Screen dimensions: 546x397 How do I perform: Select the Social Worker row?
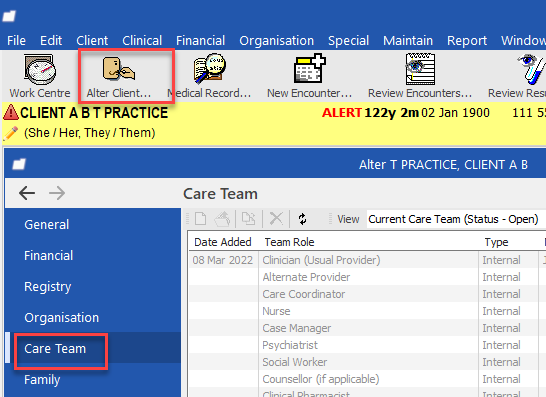[367, 362]
